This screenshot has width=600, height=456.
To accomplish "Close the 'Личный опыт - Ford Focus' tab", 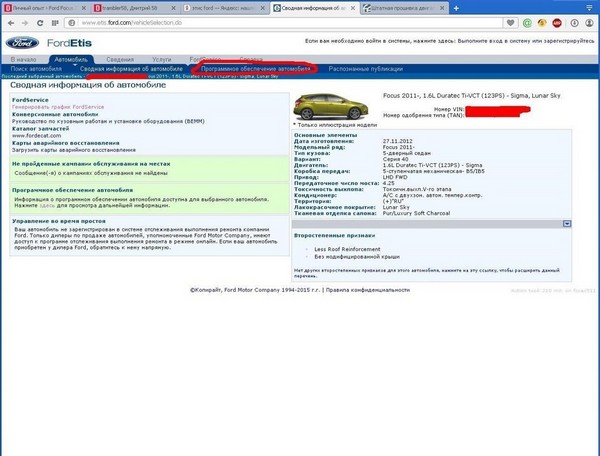I will tap(84, 8).
